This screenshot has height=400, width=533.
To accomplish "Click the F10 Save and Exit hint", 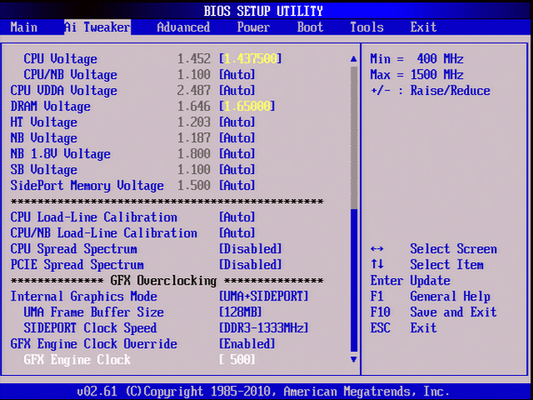I will point(433,312).
